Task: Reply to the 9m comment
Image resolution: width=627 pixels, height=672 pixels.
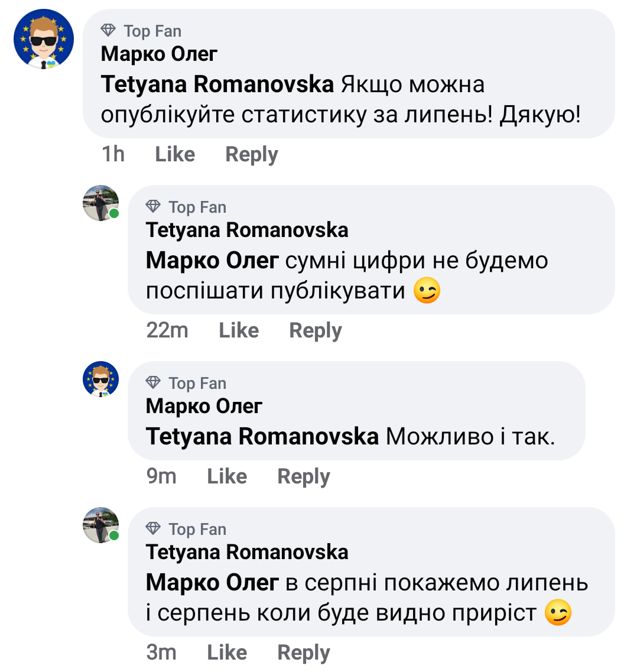Action: (304, 476)
